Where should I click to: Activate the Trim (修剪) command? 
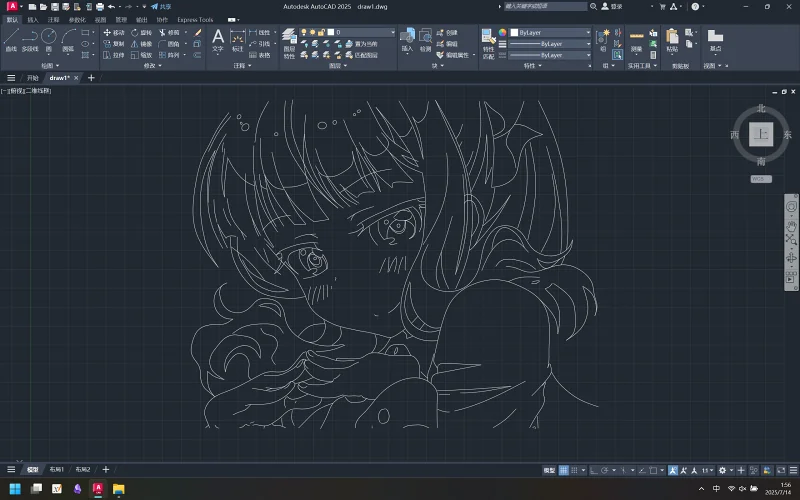[169, 32]
